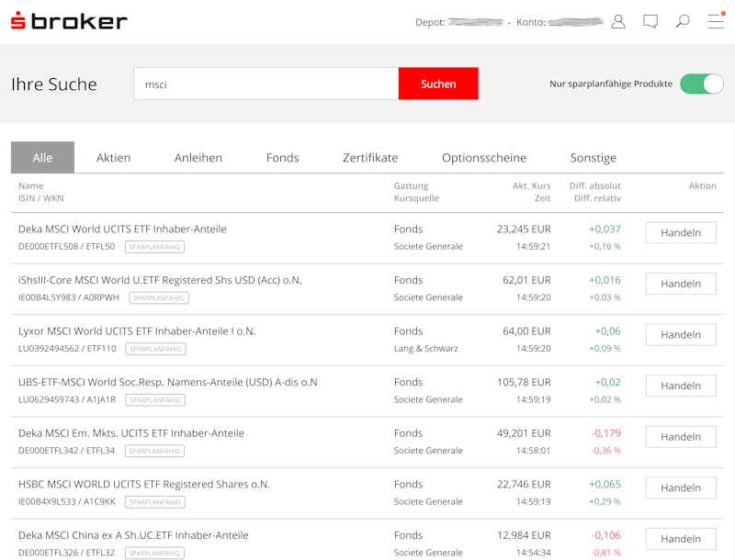Open the Optionsscheine tab
This screenshot has height=560, width=735.
[x=484, y=158]
